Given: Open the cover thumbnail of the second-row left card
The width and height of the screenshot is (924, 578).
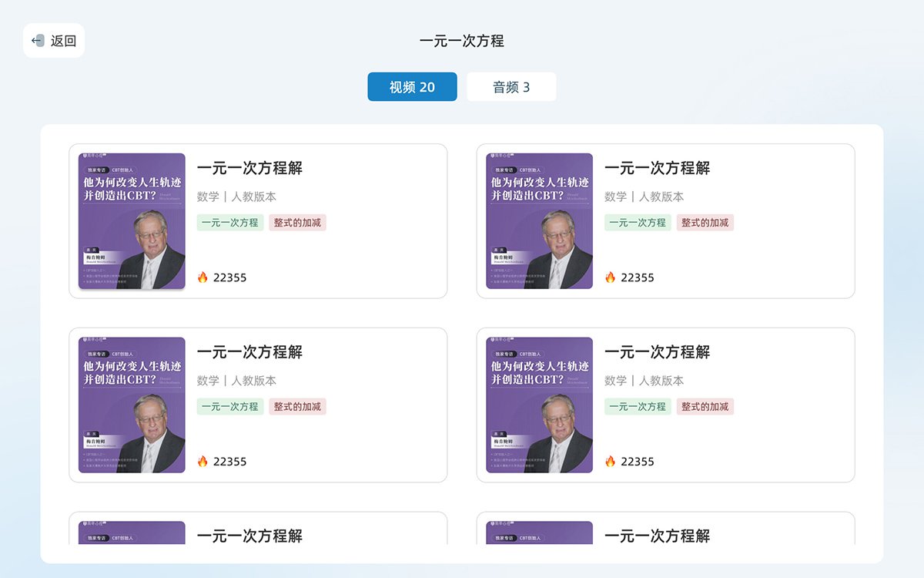Looking at the screenshot, I should 132,405.
